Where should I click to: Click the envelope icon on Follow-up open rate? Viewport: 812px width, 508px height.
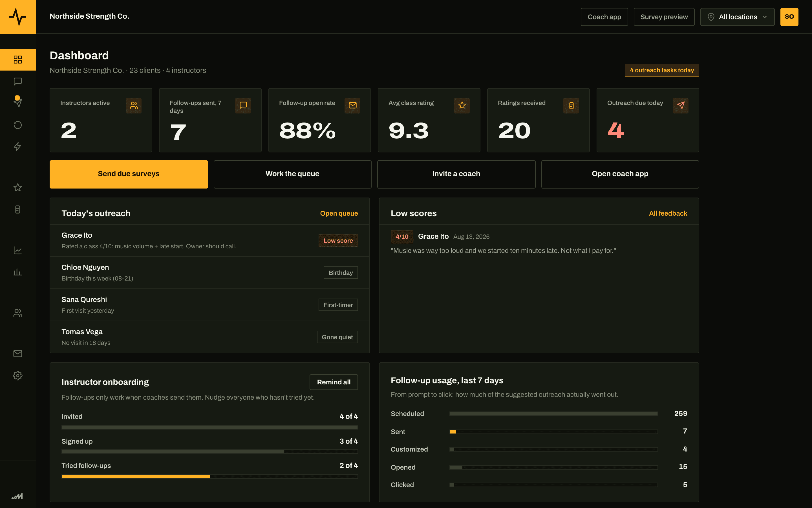(352, 106)
